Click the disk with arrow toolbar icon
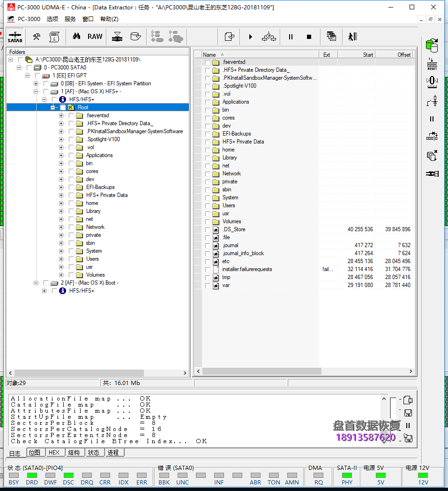 pyautogui.click(x=135, y=36)
